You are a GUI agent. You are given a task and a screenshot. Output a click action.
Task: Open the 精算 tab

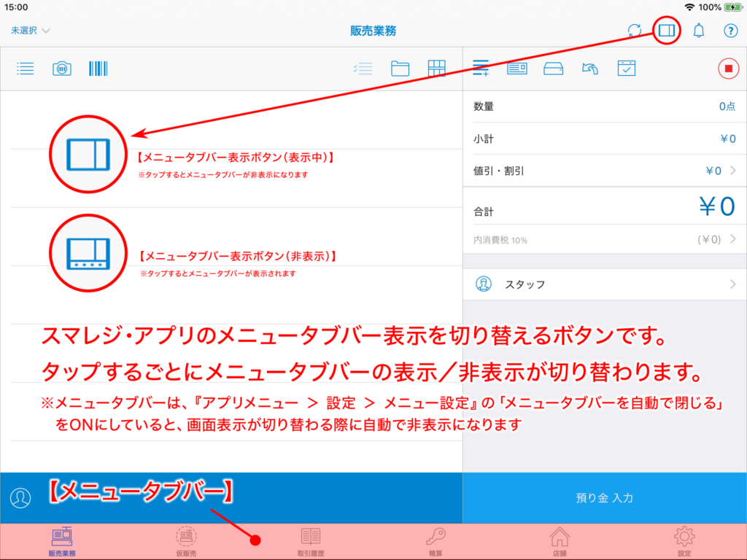click(x=436, y=542)
